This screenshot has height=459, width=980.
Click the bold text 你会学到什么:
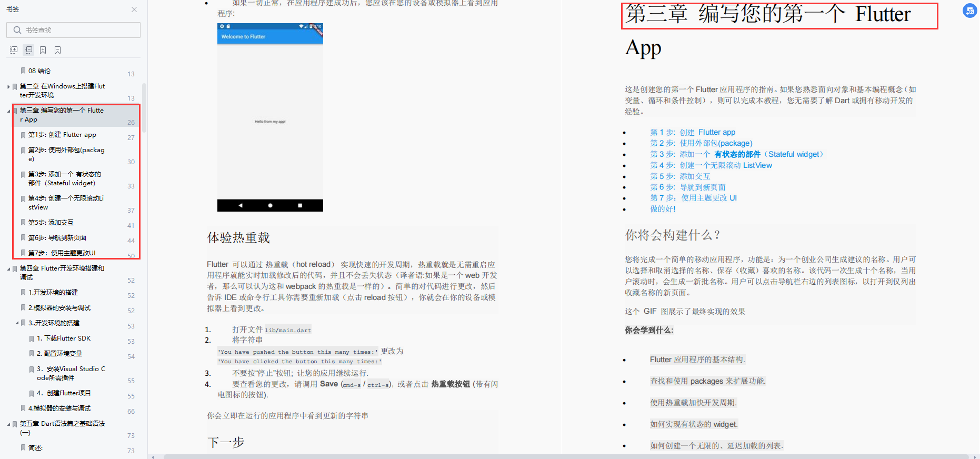point(649,330)
